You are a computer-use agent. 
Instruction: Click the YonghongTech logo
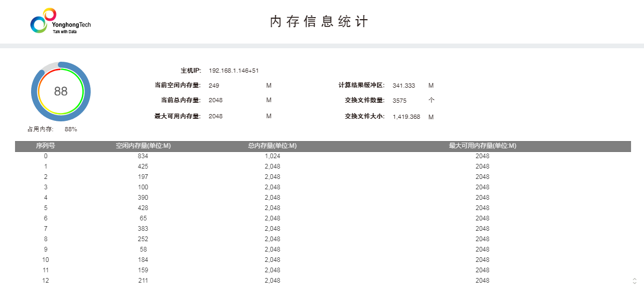click(60, 21)
